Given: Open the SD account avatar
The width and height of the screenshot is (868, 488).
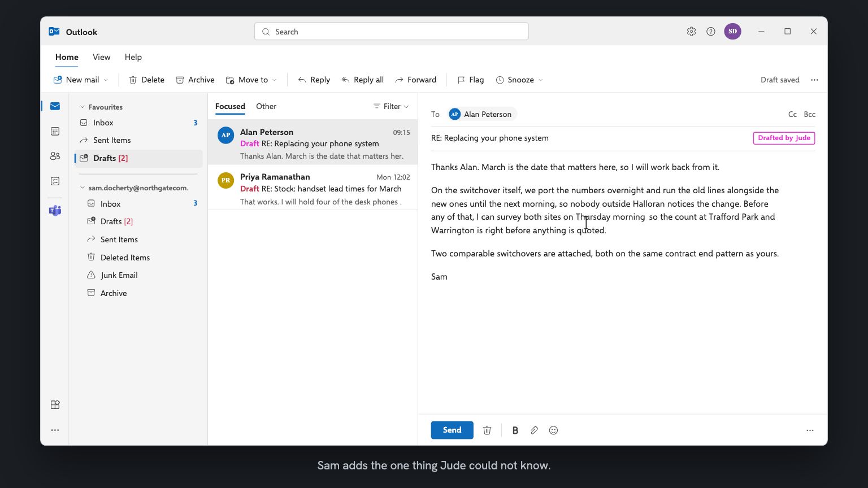Looking at the screenshot, I should click(x=732, y=31).
